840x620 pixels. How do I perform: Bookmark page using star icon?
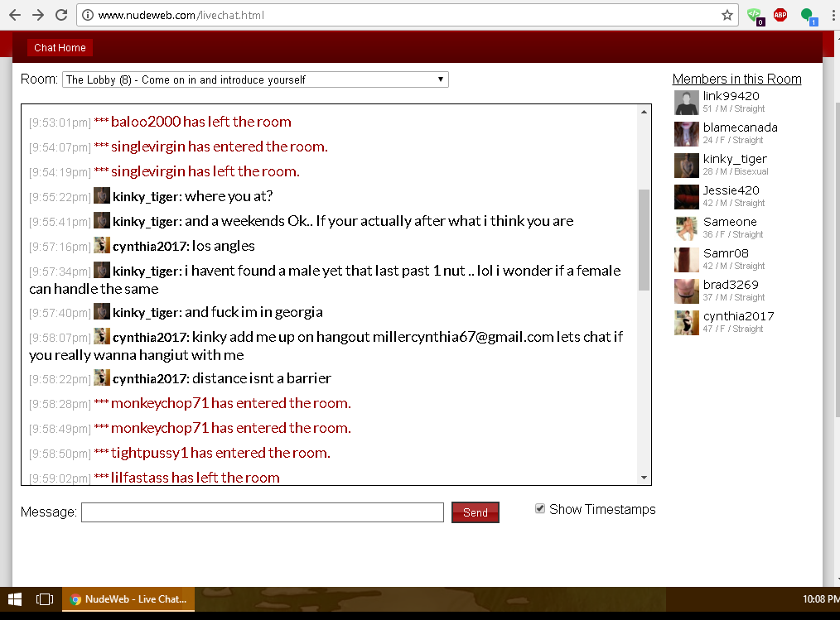(x=727, y=15)
